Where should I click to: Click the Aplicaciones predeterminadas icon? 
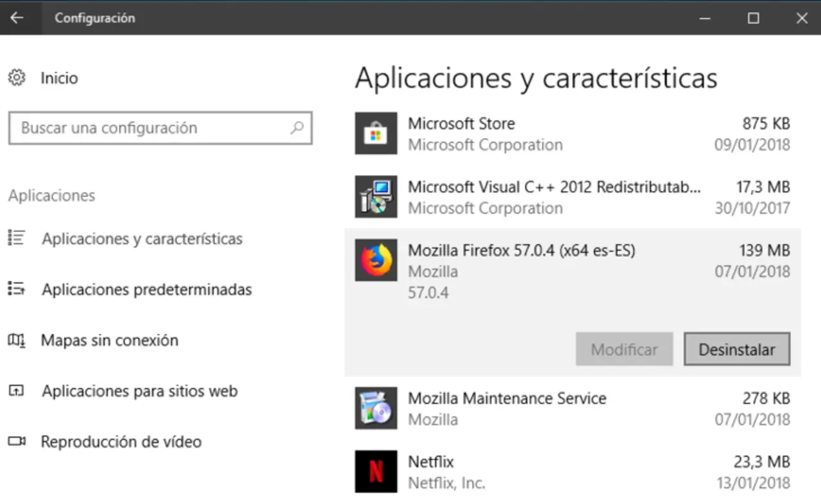coord(16,289)
